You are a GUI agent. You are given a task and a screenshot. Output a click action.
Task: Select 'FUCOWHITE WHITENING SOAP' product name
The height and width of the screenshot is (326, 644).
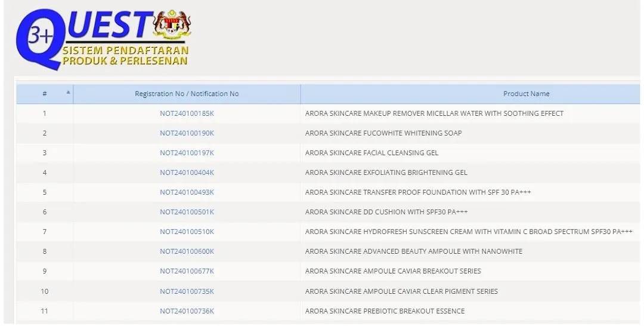tap(383, 133)
